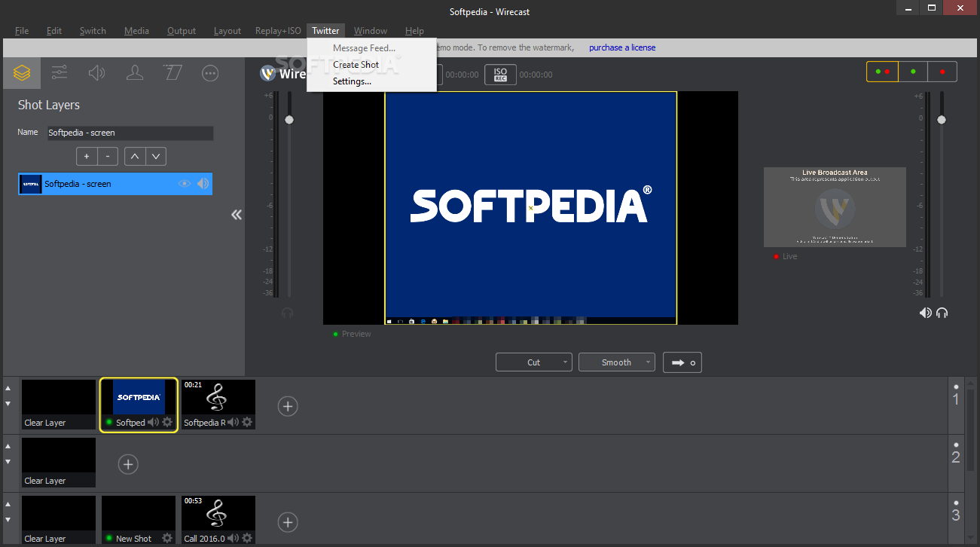Open settings gear on Softped shot

[167, 422]
